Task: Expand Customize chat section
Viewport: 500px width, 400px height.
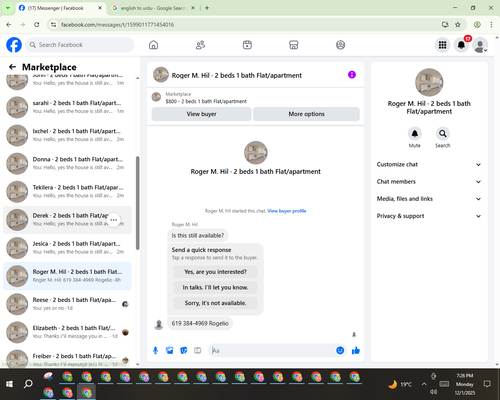Action: coord(429,164)
